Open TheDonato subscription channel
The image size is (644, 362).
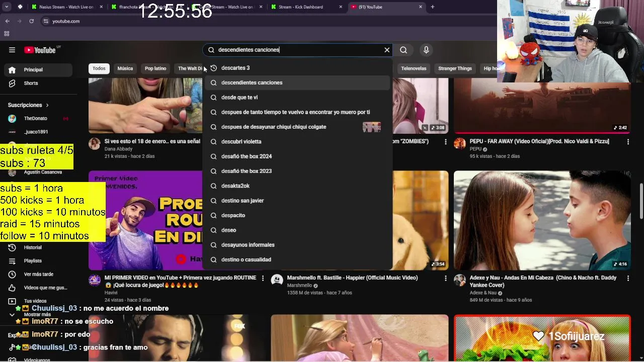point(35,119)
